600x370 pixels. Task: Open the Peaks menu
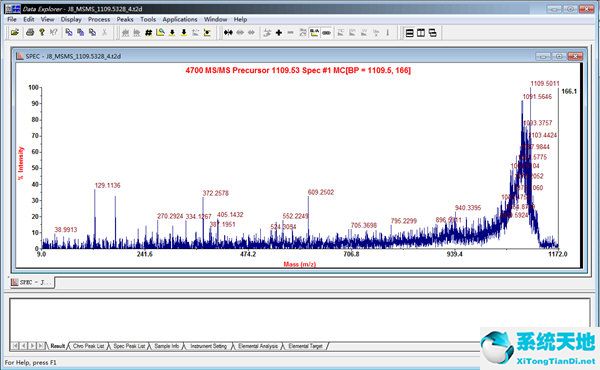[x=125, y=19]
